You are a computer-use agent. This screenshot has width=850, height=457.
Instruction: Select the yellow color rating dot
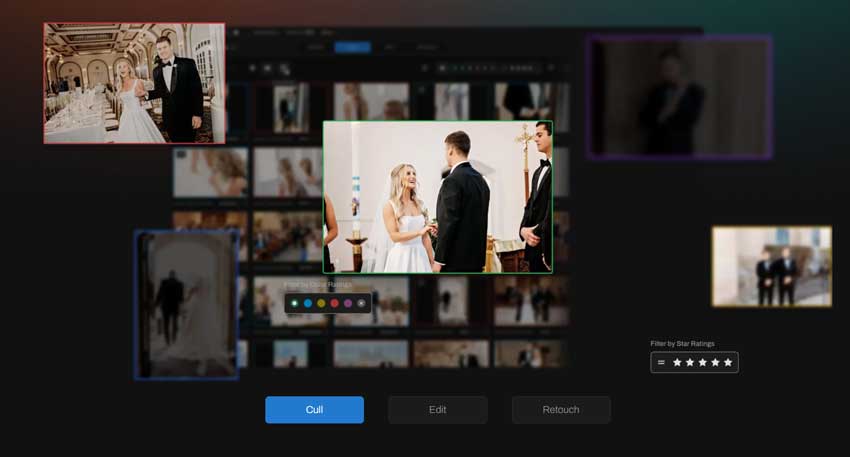pyautogui.click(x=321, y=303)
